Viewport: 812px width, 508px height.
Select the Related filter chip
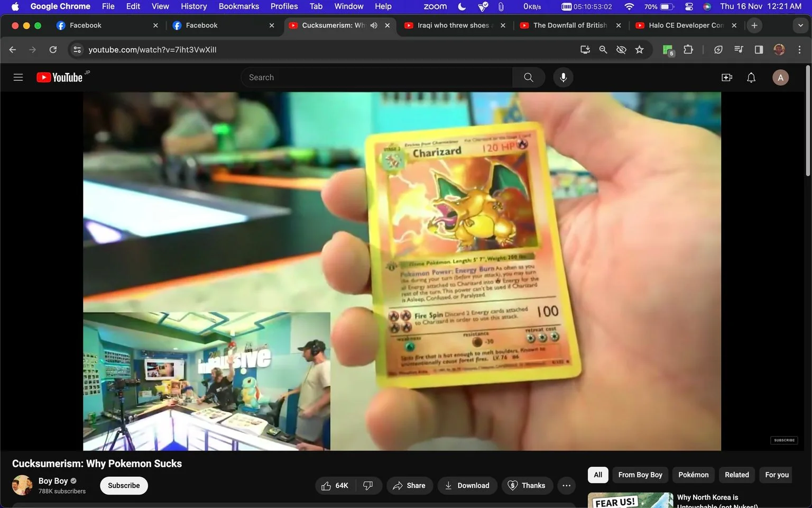(736, 475)
